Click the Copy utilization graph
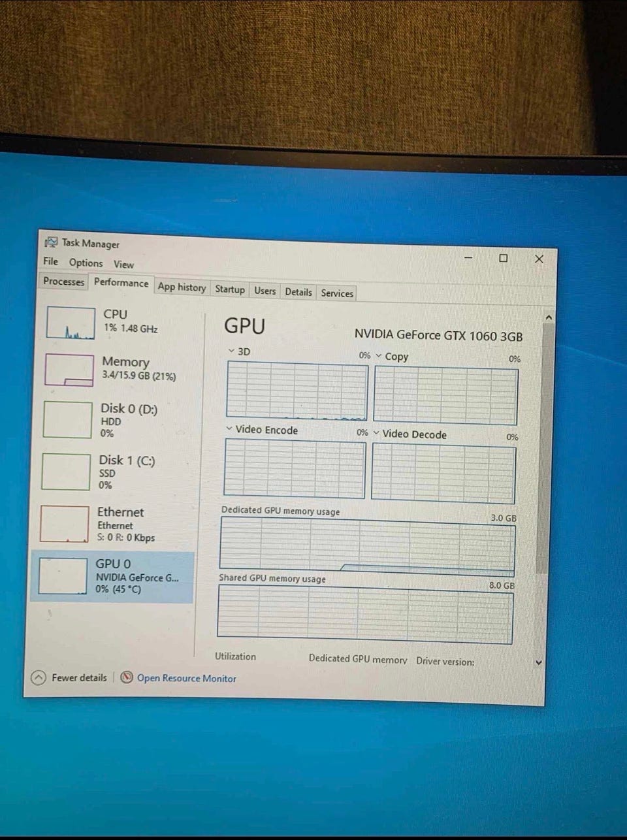 (445, 396)
